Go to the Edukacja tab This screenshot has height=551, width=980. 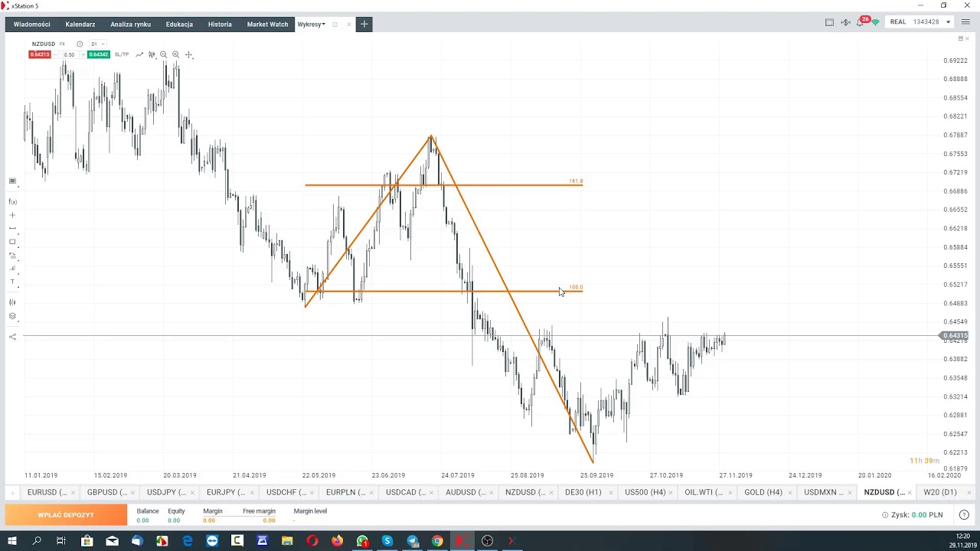[179, 24]
